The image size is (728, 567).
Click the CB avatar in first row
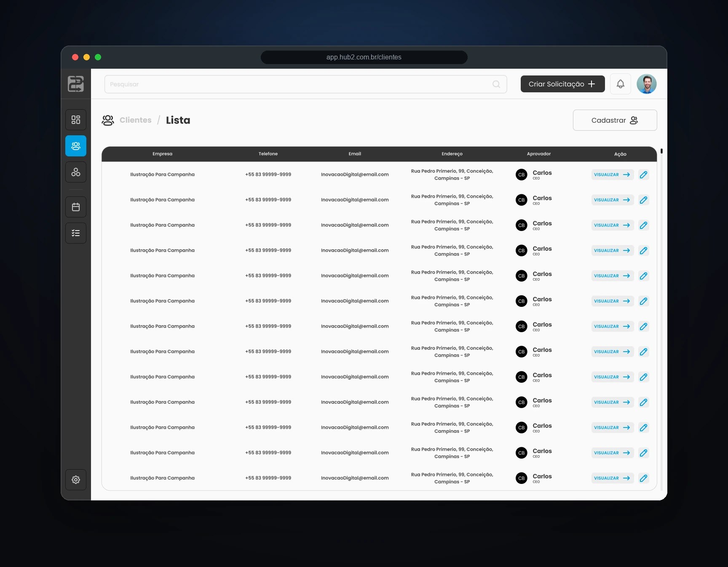coord(522,175)
